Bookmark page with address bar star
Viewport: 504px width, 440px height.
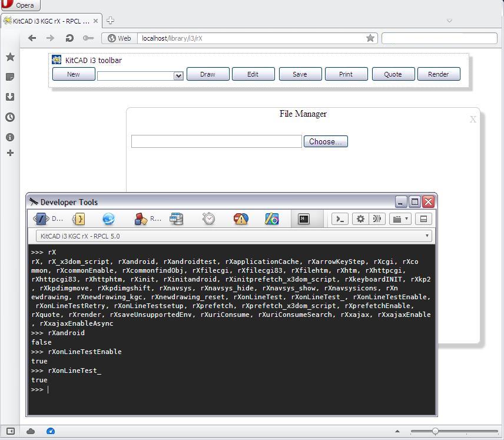[370, 38]
